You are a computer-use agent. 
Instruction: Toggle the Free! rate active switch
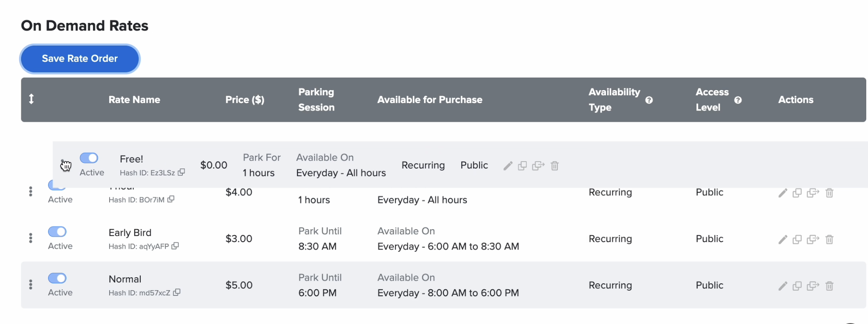click(x=89, y=158)
